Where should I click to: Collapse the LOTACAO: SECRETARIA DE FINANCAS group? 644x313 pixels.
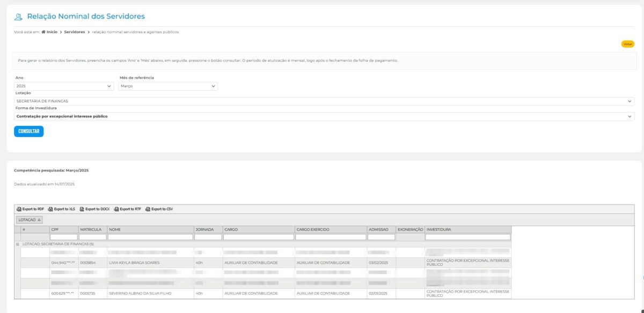[17, 244]
